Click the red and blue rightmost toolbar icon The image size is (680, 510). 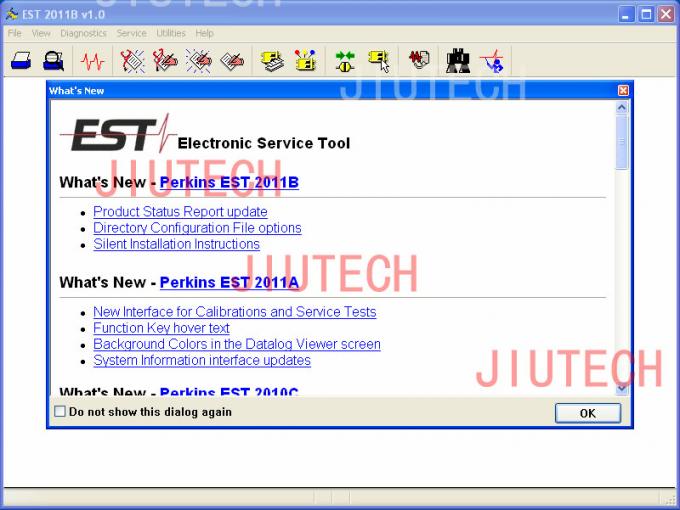click(x=492, y=61)
